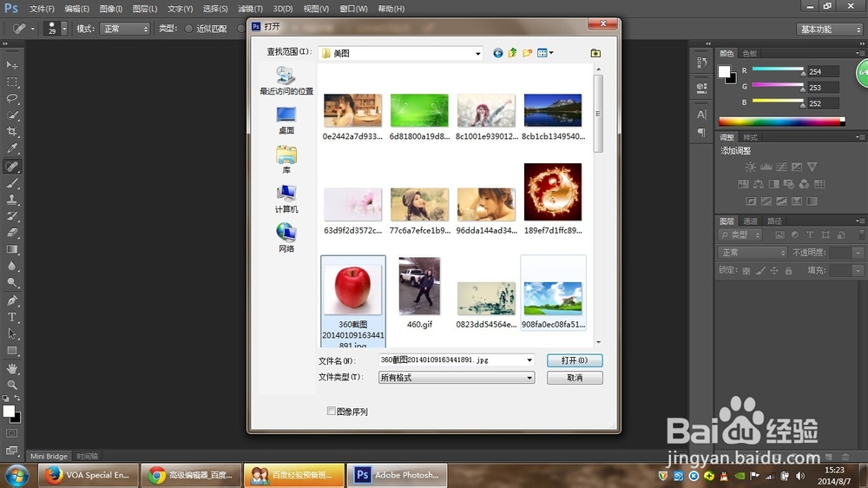Expand the 文件类型 format dropdown
This screenshot has height=488, width=868.
point(529,378)
